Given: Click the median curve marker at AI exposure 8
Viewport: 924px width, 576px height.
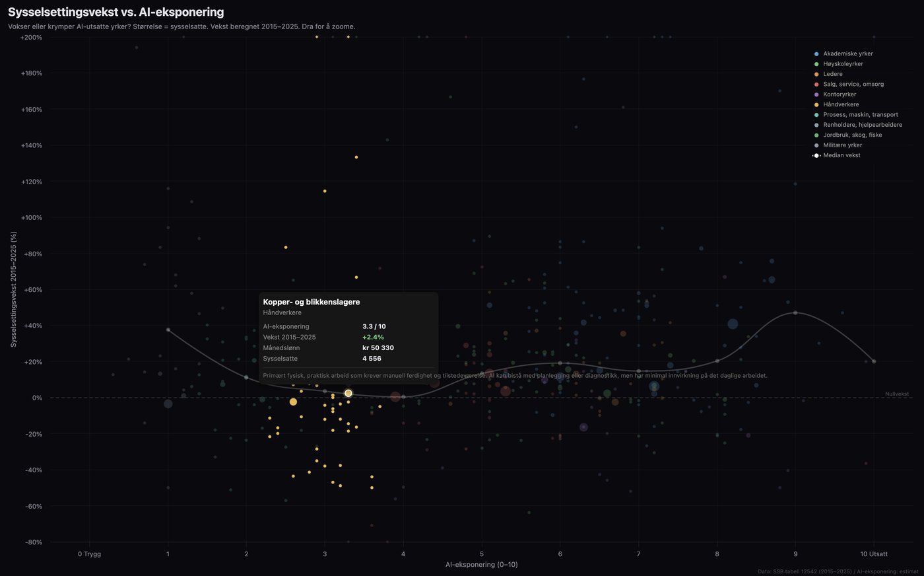Looking at the screenshot, I should 717,361.
